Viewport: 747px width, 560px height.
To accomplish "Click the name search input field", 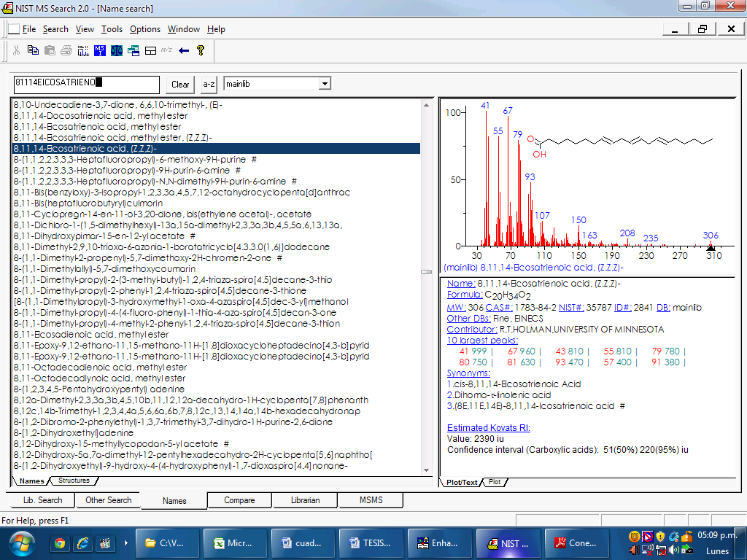I will tap(86, 85).
